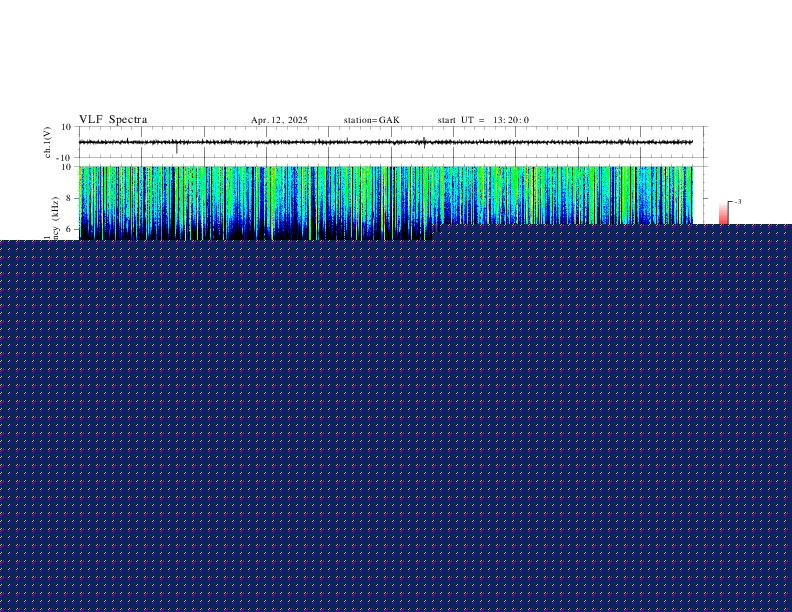Viewport: 792px width, 612px height.
Task: Click the "-3" colorbar scale value
Action: click(x=738, y=202)
